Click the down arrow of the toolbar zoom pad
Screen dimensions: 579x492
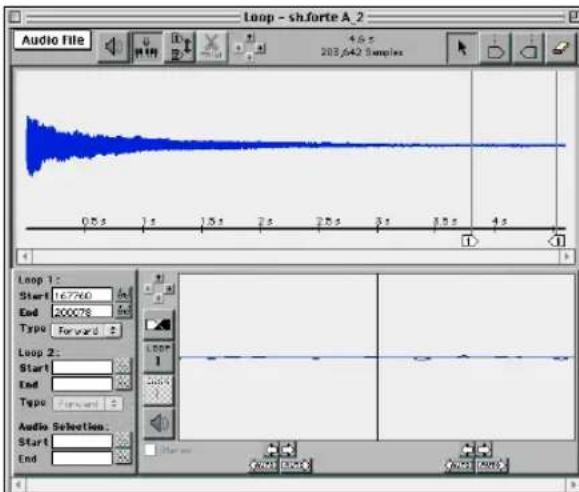point(250,57)
